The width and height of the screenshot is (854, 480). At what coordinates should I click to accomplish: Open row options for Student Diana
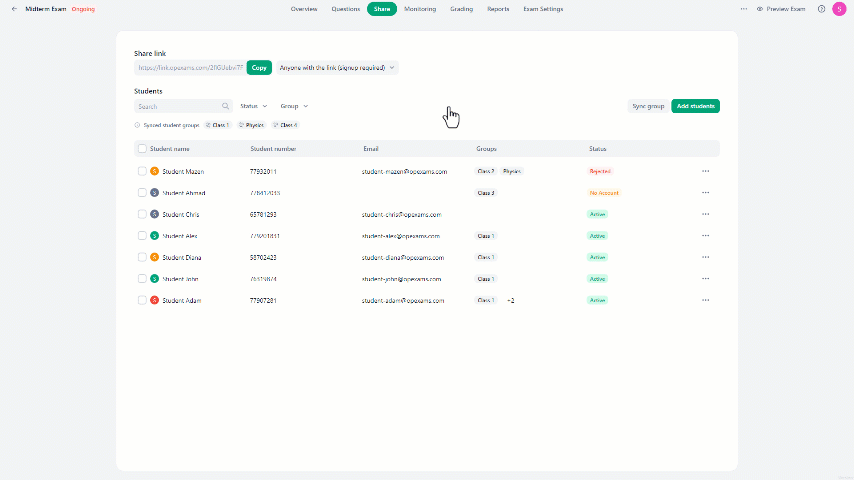pos(705,257)
